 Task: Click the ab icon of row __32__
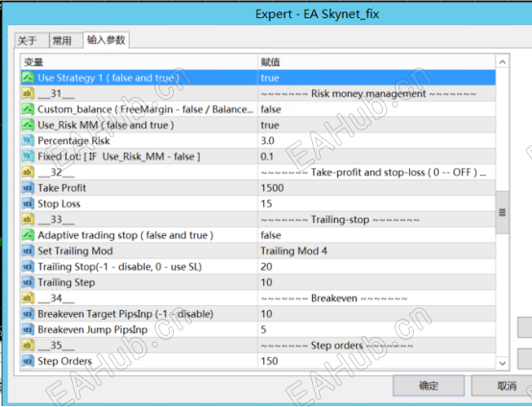coord(28,172)
